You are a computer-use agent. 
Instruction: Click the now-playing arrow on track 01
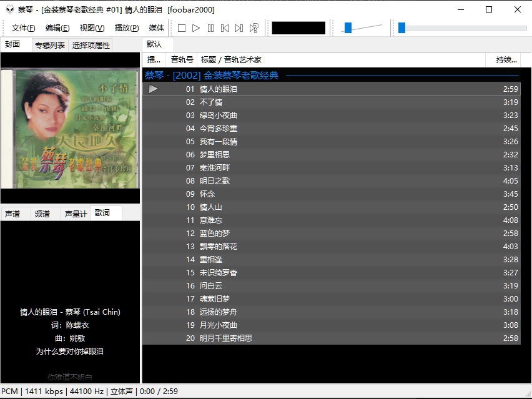[x=154, y=89]
